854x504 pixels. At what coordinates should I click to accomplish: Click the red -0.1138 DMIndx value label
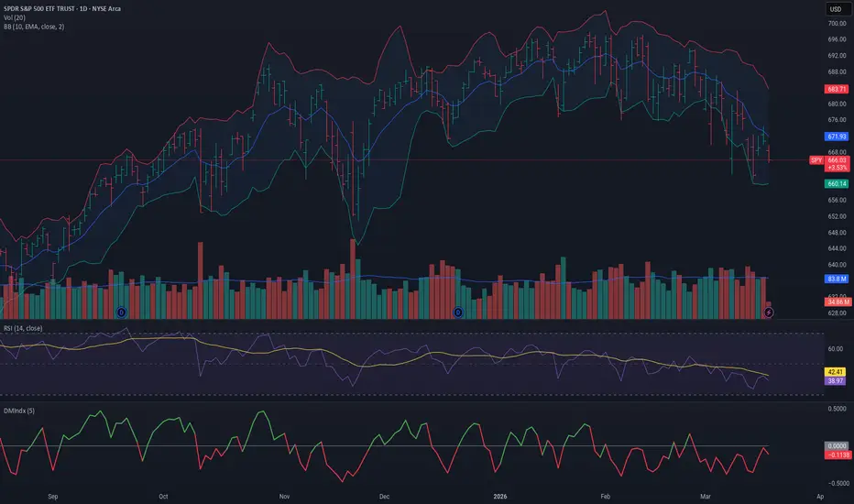pyautogui.click(x=838, y=455)
